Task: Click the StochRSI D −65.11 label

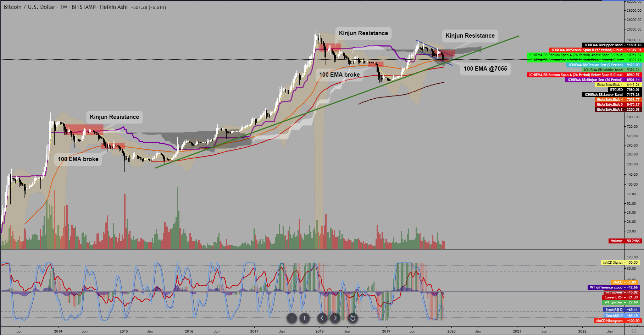Action: [x=621, y=310]
